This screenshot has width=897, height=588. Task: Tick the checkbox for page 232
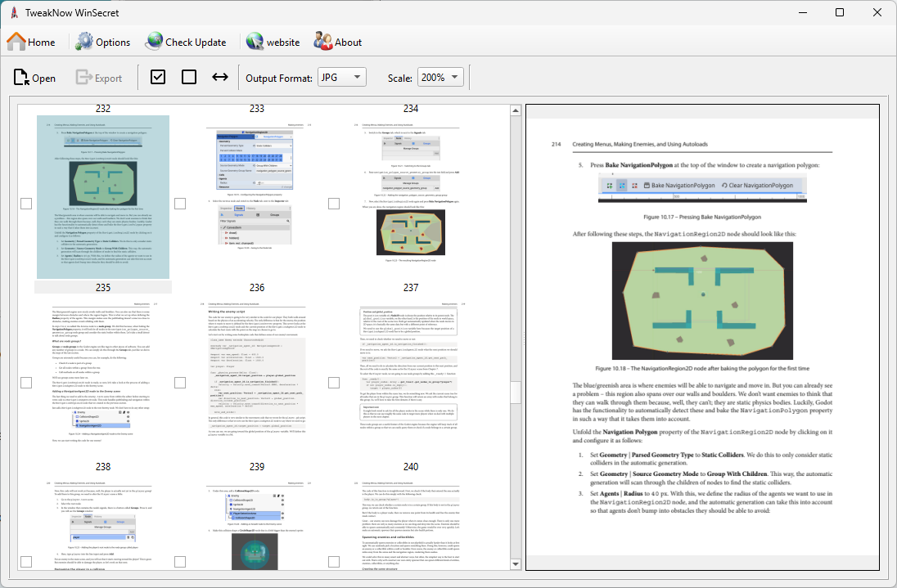26,204
